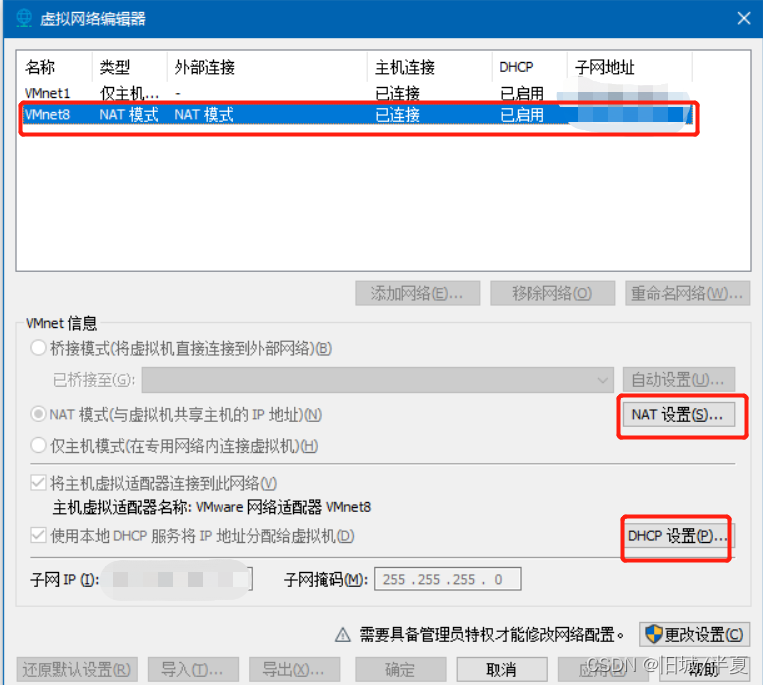The height and width of the screenshot is (685, 763).
Task: Click the shield icon on 更改设置 button
Action: [x=654, y=634]
